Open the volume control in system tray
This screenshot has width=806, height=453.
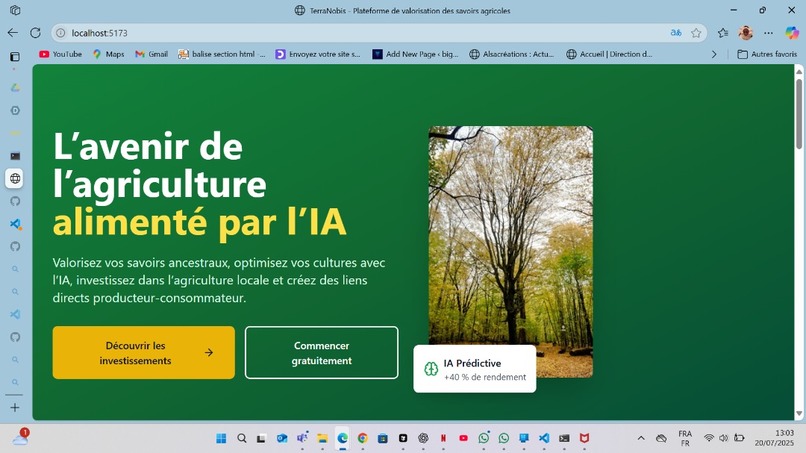(723, 438)
